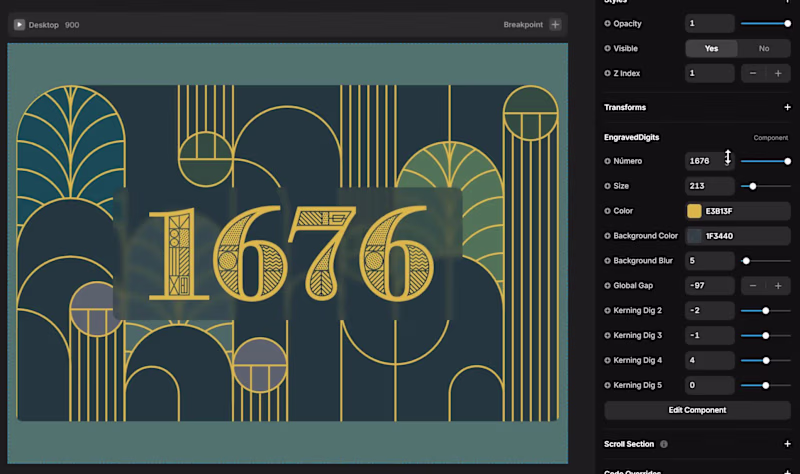Click the Global Gap value field
This screenshot has height=474, width=800.
click(x=710, y=286)
